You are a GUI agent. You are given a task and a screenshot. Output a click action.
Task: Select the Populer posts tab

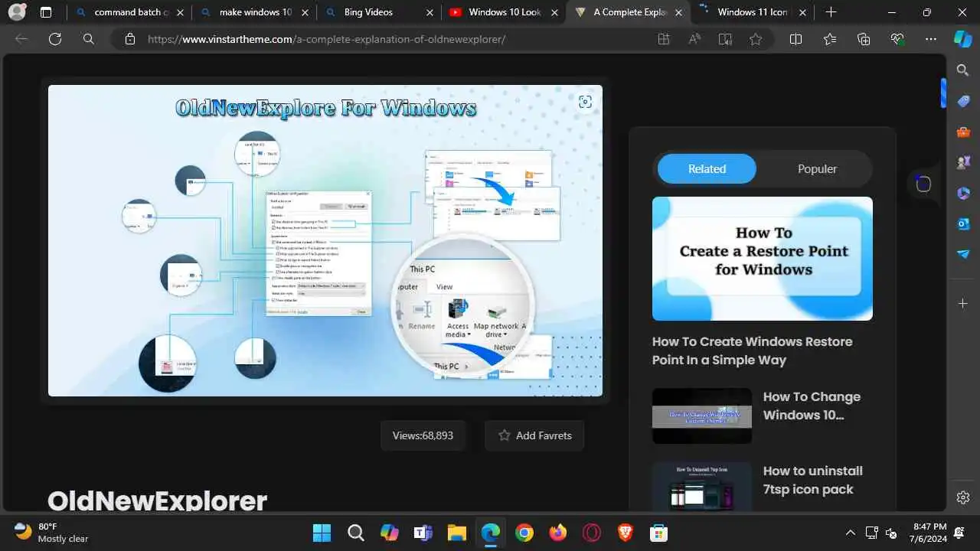[817, 168]
